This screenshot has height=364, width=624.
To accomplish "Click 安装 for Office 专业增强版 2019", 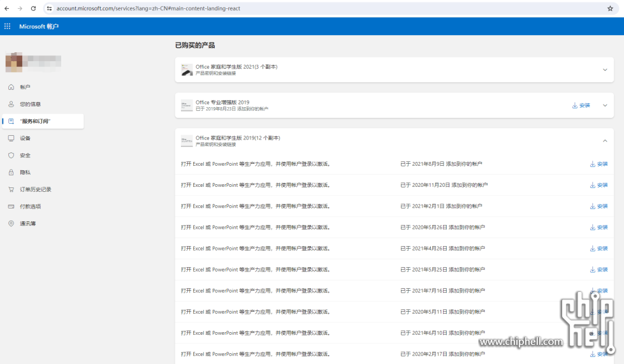I will pyautogui.click(x=581, y=105).
